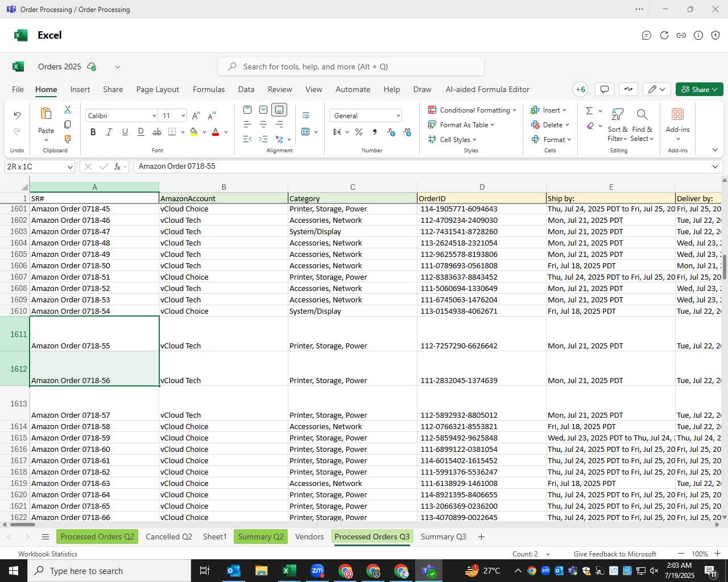The width and height of the screenshot is (728, 582).
Task: Click the Format Painter brush icon
Action: tap(68, 139)
